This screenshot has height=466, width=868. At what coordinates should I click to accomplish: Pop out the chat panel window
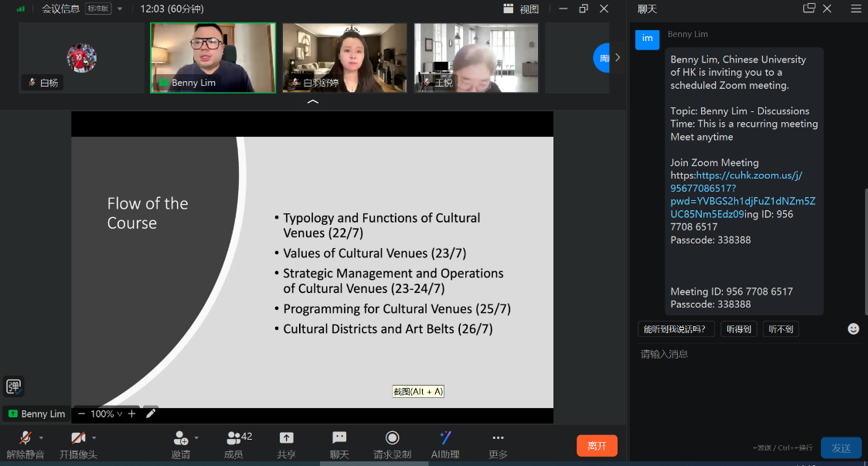click(x=809, y=9)
